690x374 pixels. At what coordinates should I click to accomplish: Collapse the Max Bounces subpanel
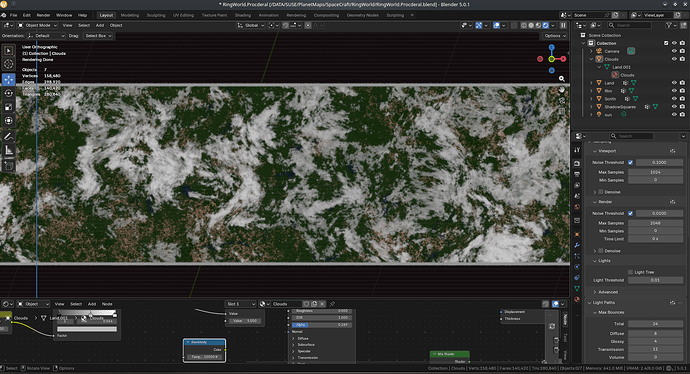(x=595, y=312)
